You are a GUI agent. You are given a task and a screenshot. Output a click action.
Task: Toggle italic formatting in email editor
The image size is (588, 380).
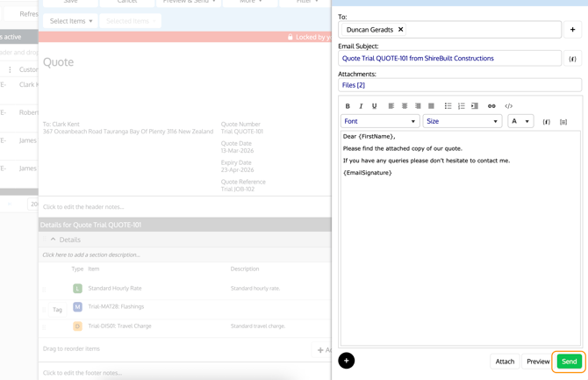[x=361, y=106]
